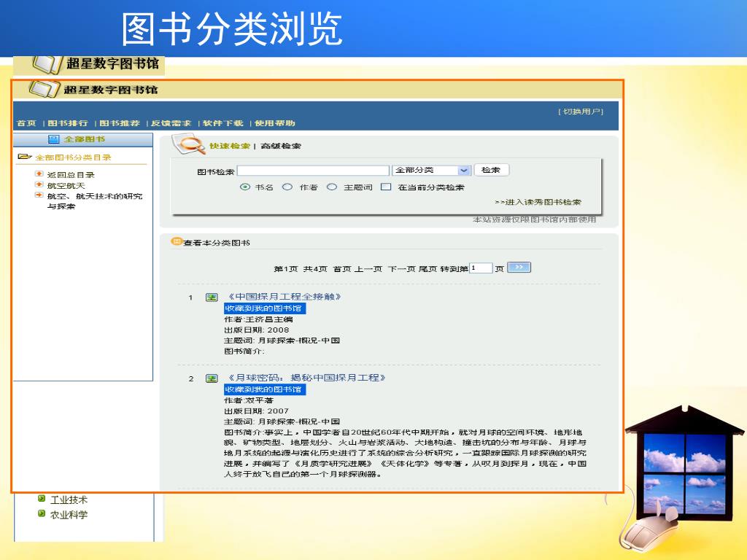Check the 在当前分类检索 checkbox
747x560 pixels.
coord(386,187)
